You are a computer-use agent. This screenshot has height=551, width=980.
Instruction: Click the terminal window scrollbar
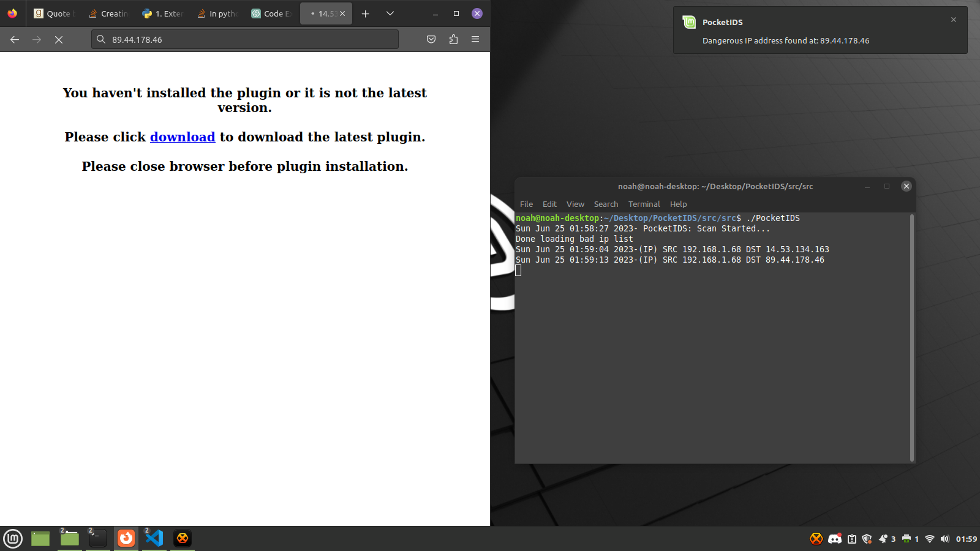point(912,337)
